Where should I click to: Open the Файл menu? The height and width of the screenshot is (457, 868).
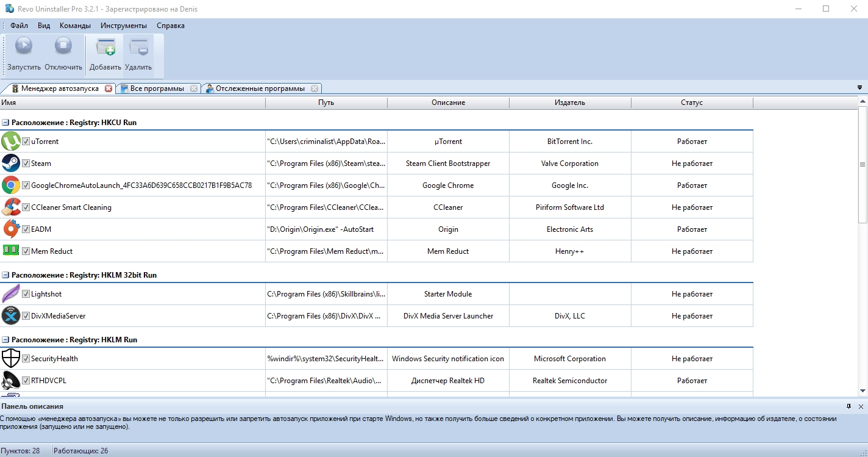[19, 26]
